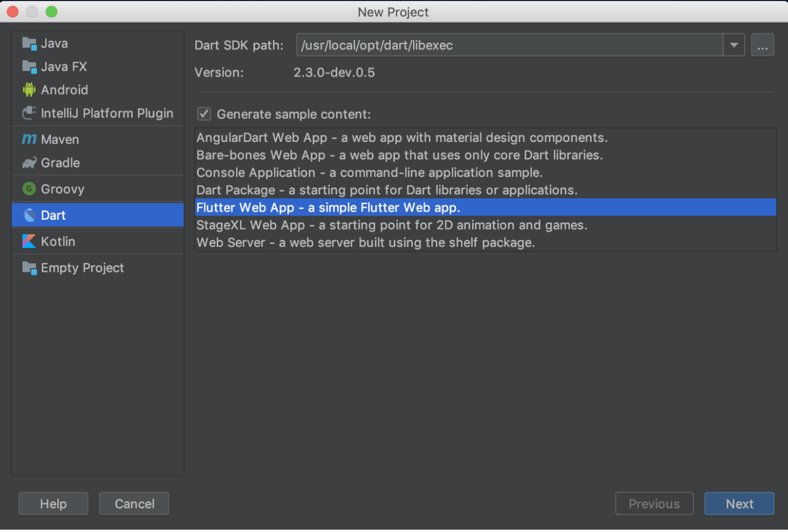
Task: Click the Maven 'm' icon
Action: click(29, 140)
